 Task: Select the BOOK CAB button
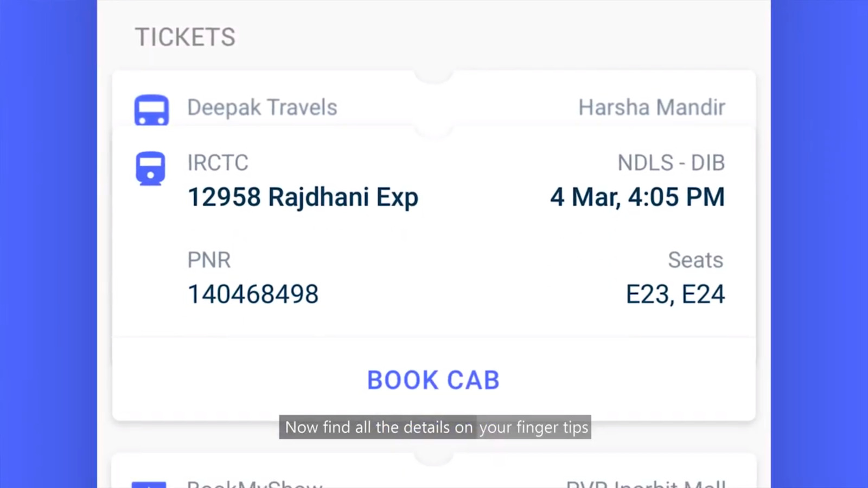433,380
